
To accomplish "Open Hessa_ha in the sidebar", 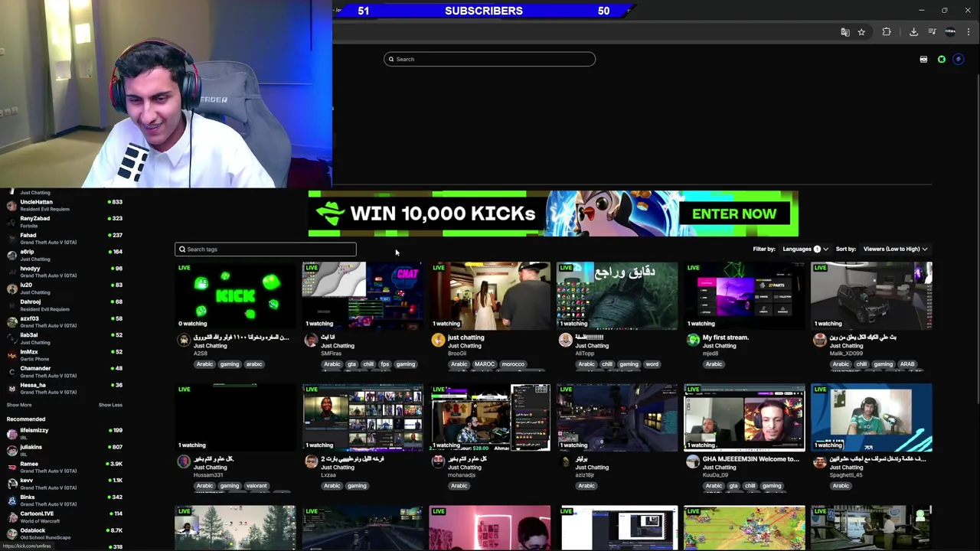I will 65,388.
